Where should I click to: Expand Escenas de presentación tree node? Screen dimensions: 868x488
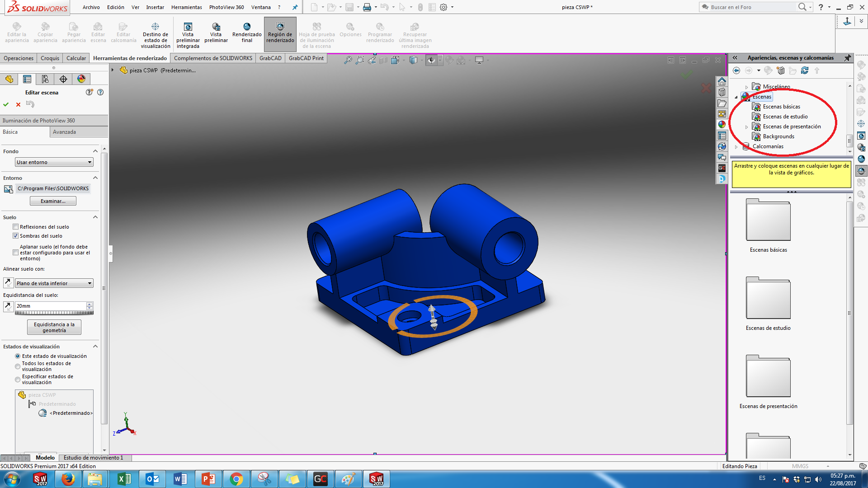pyautogui.click(x=746, y=127)
